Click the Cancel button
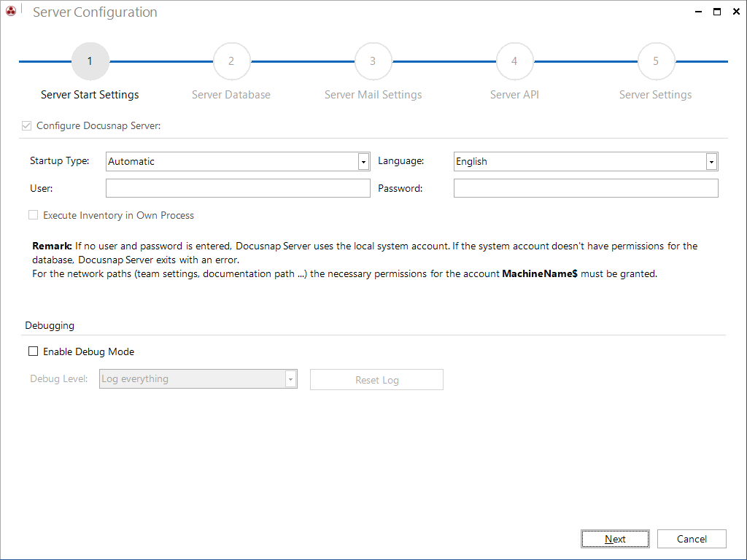This screenshot has height=560, width=747. (x=692, y=539)
